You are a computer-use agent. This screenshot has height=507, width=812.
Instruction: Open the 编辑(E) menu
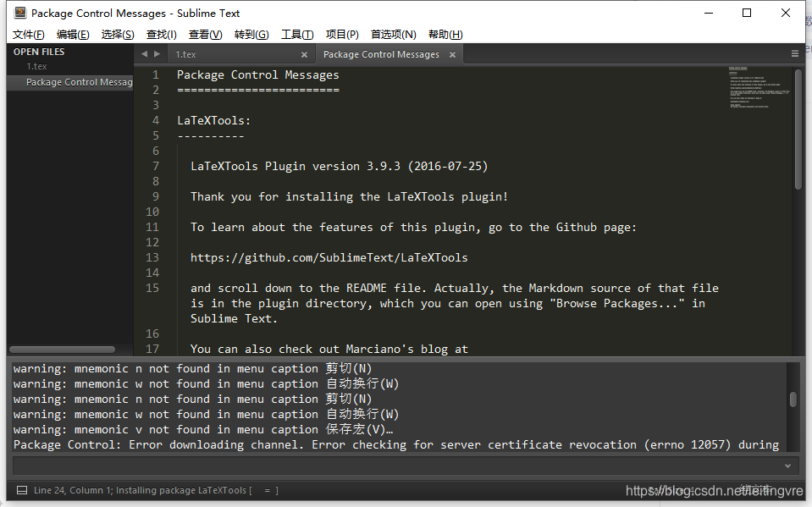click(x=73, y=35)
